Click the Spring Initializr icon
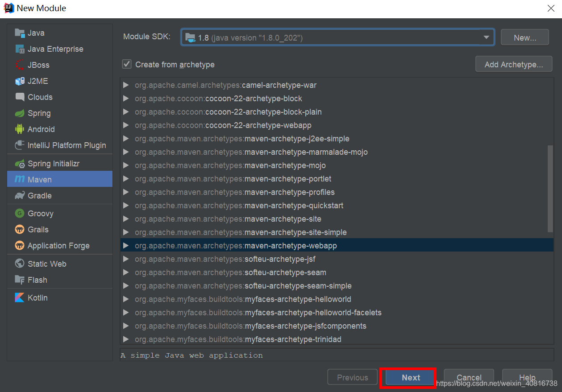The width and height of the screenshot is (562, 392). click(x=19, y=164)
